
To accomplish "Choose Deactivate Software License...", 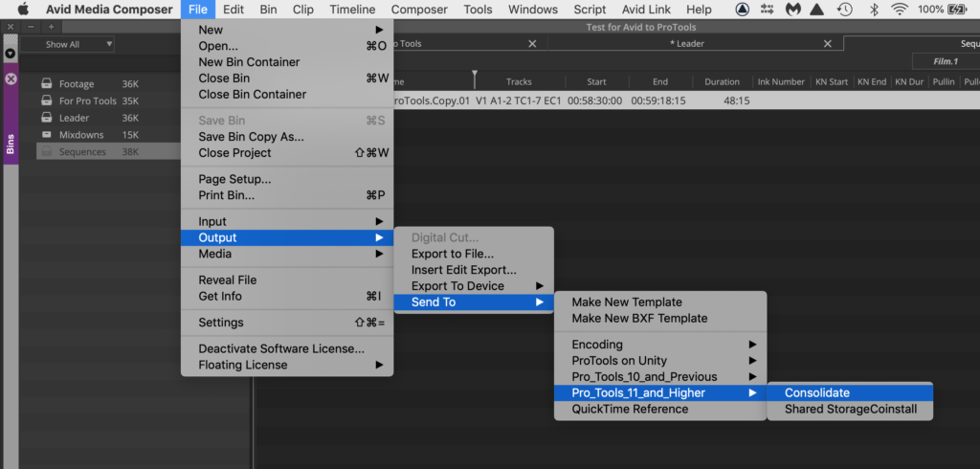I will pyautogui.click(x=287, y=348).
